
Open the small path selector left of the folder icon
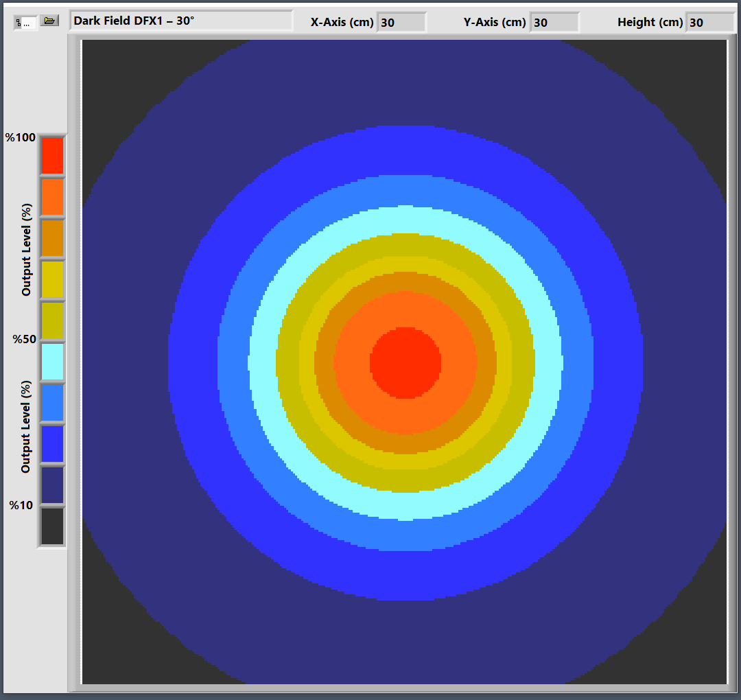pyautogui.click(x=25, y=23)
